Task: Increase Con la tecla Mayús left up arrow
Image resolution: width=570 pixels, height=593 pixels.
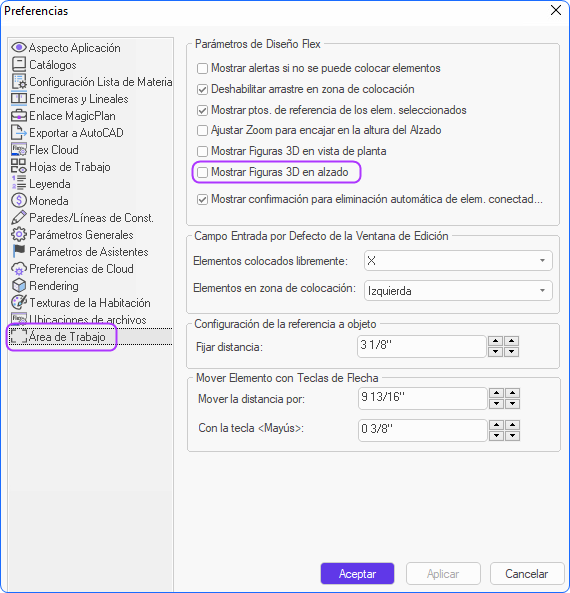Action: (x=496, y=425)
